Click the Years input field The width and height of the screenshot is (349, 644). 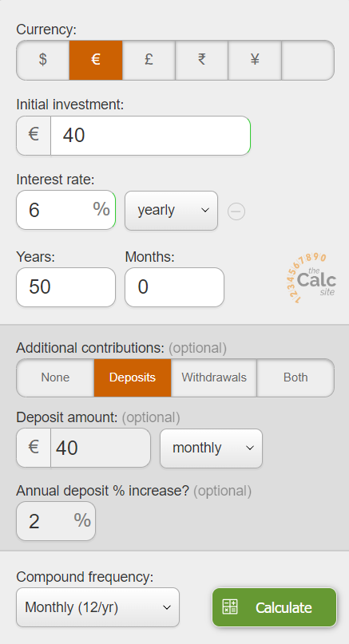pyautogui.click(x=65, y=287)
